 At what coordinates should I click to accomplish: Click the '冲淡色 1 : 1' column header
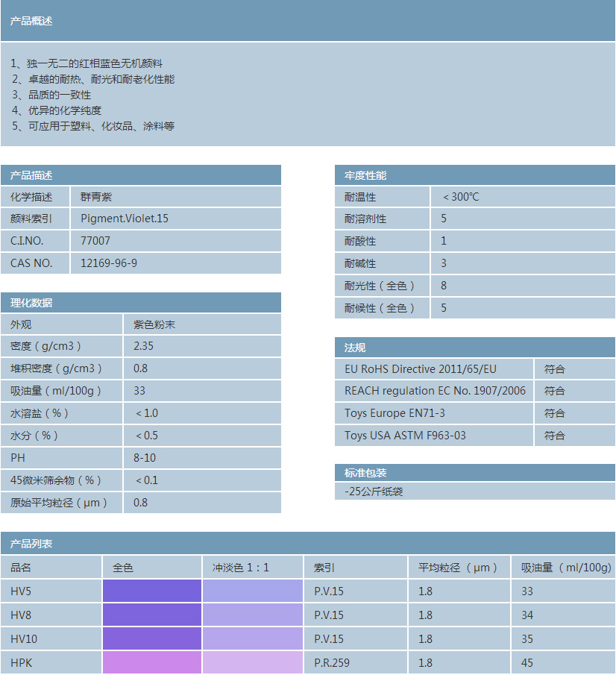coord(241,568)
